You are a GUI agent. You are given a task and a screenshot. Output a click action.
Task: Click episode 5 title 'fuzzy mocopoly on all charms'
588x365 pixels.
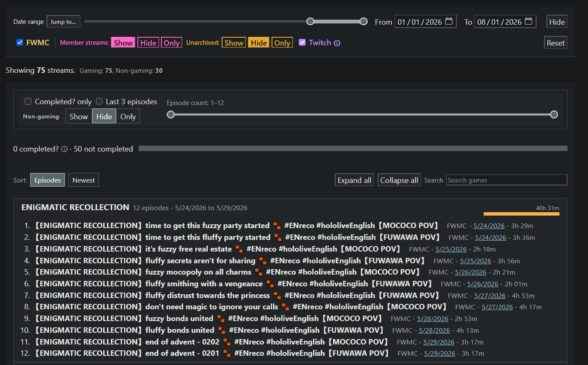click(228, 272)
